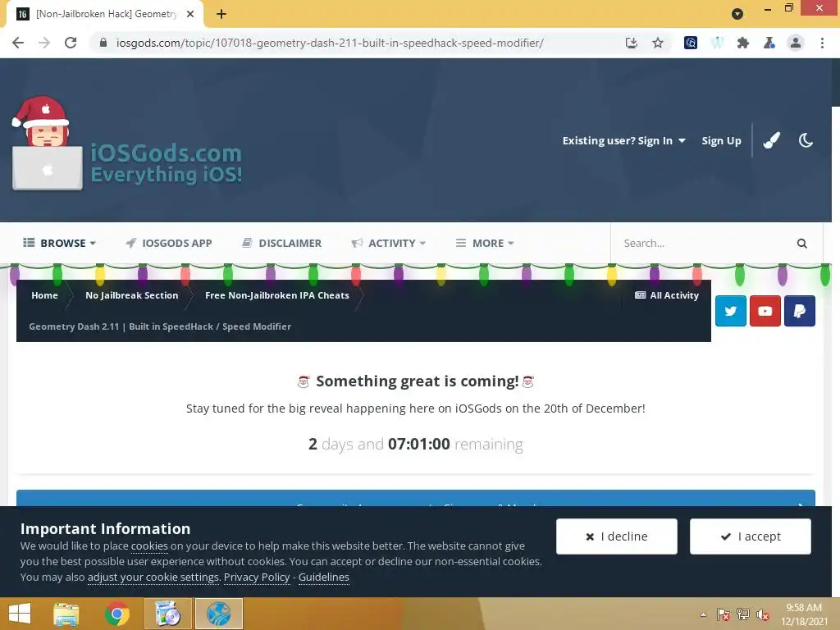Screen dimensions: 840x630
Task: Decline non-essential cookies
Action: coord(617,536)
